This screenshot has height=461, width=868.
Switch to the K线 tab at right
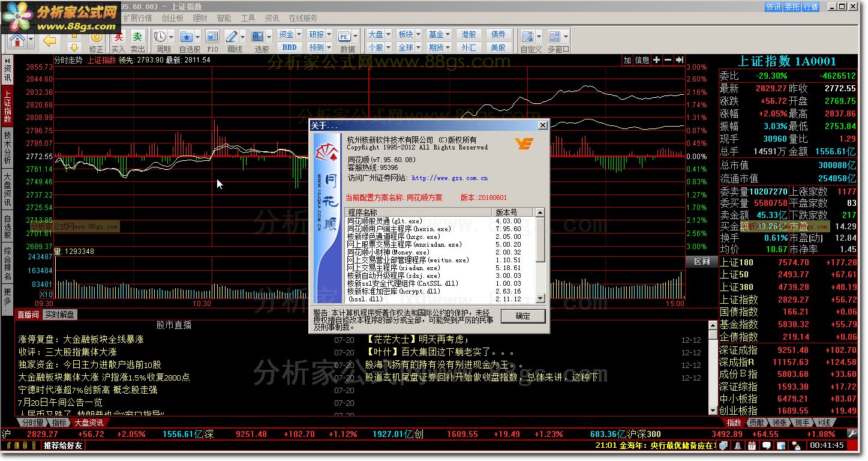tap(824, 423)
